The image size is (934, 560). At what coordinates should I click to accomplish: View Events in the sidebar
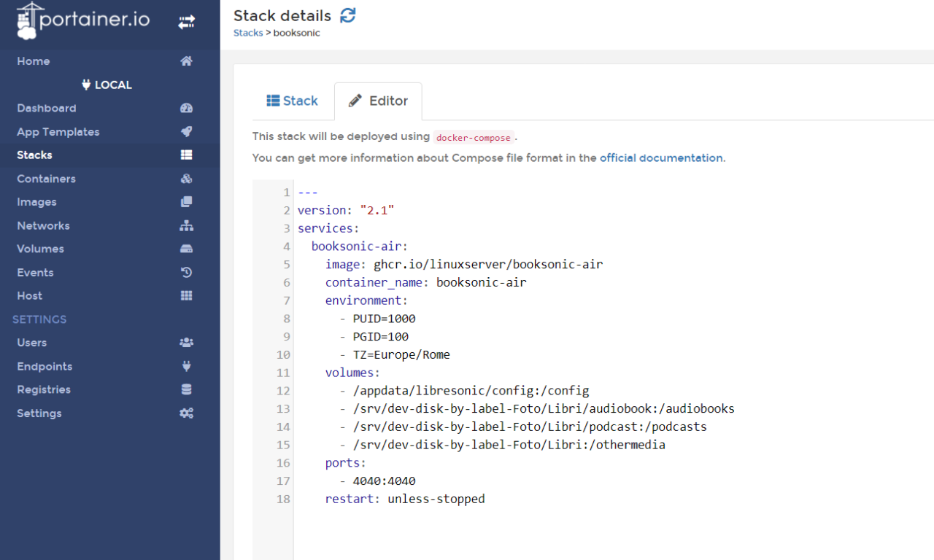tap(35, 272)
